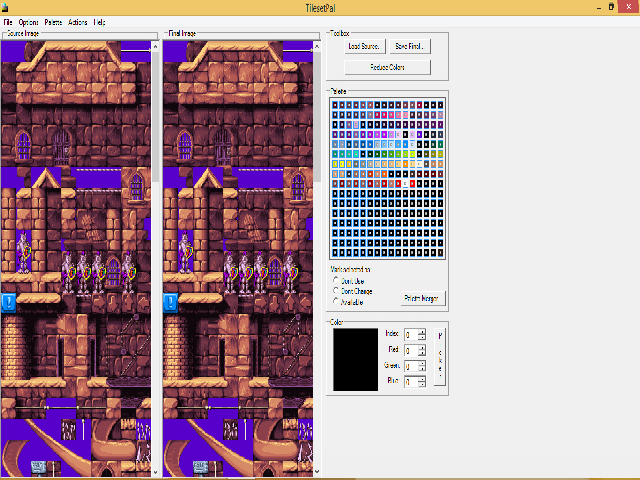The width and height of the screenshot is (640, 480).
Task: Open the Options menu
Action: coord(29,22)
